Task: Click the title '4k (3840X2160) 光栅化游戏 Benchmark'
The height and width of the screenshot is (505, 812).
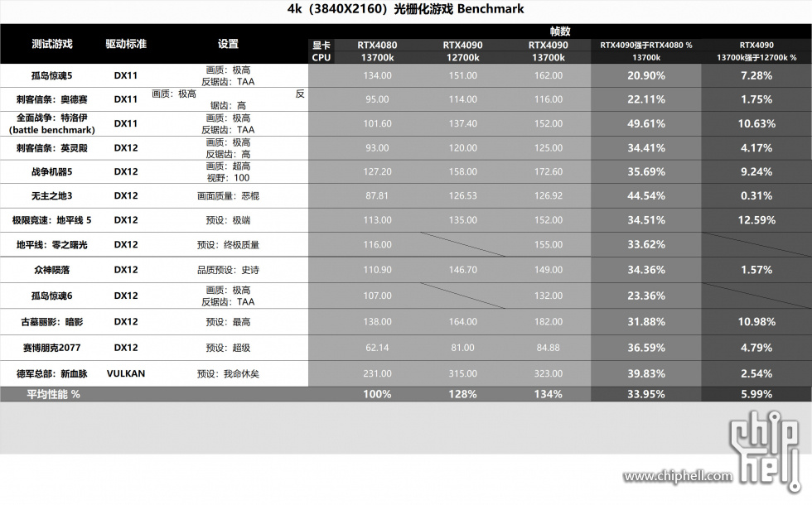Action: point(405,9)
